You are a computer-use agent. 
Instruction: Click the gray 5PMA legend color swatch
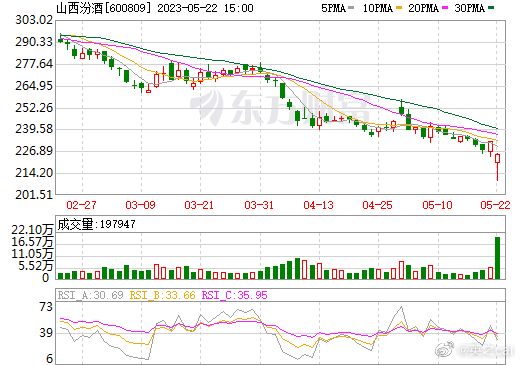click(x=351, y=7)
